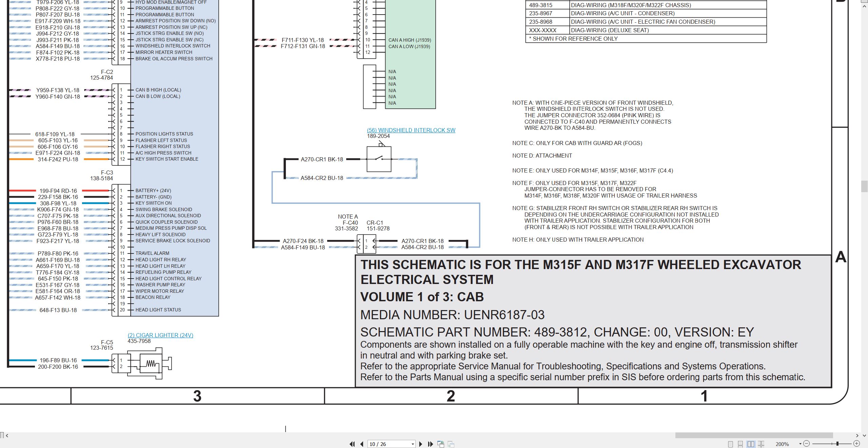Open the (2) CIGAR LIGHTER (24V) link
The image size is (868, 448).
160,335
